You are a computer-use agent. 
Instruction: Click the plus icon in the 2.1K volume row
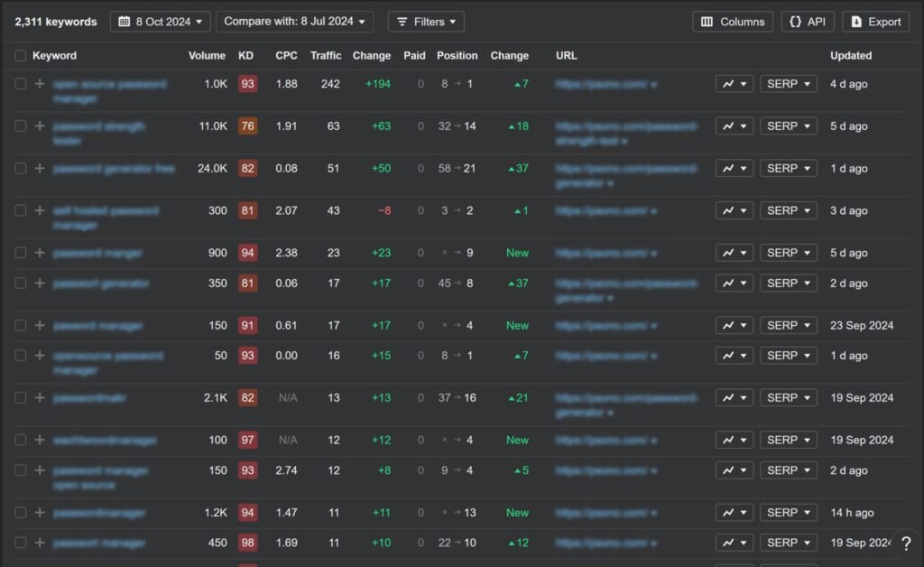point(40,397)
